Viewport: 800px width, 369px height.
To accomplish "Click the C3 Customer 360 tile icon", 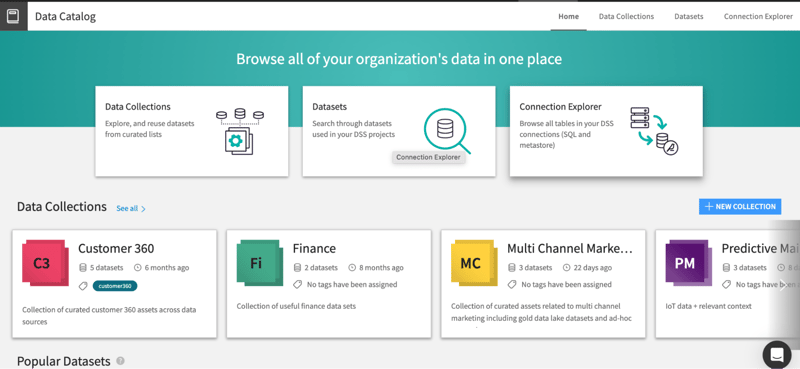I will [44, 262].
